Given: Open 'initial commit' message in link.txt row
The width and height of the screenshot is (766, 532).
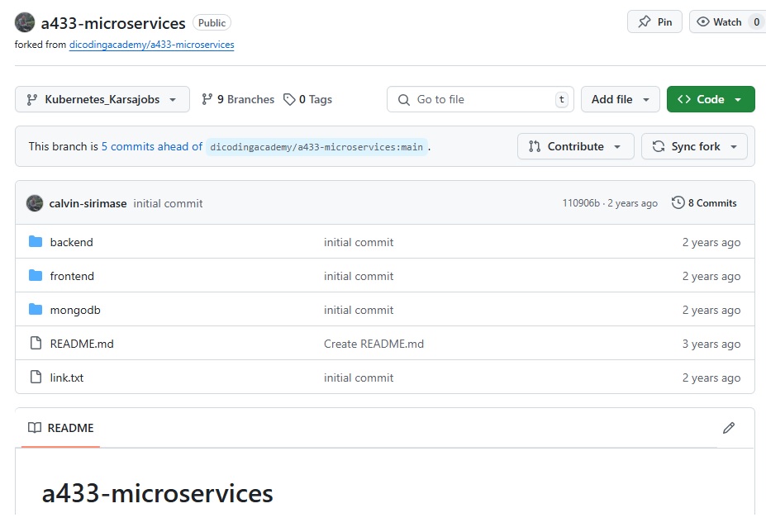Looking at the screenshot, I should 359,378.
